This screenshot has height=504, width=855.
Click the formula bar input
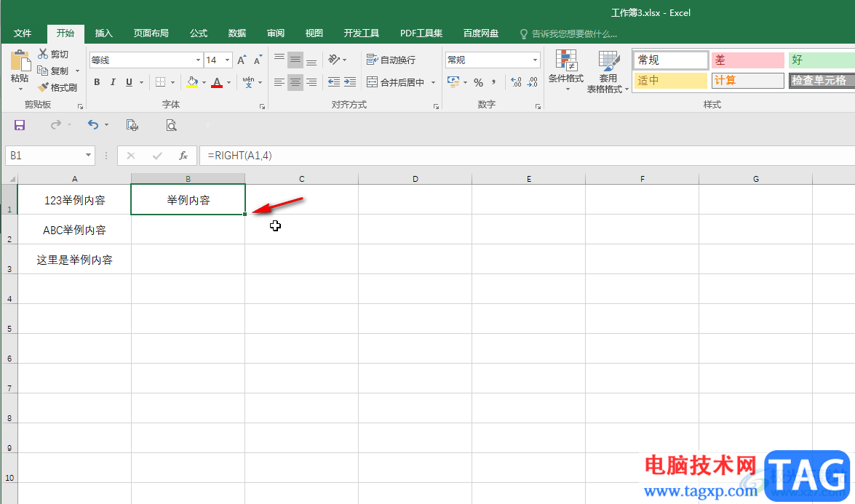click(x=527, y=156)
